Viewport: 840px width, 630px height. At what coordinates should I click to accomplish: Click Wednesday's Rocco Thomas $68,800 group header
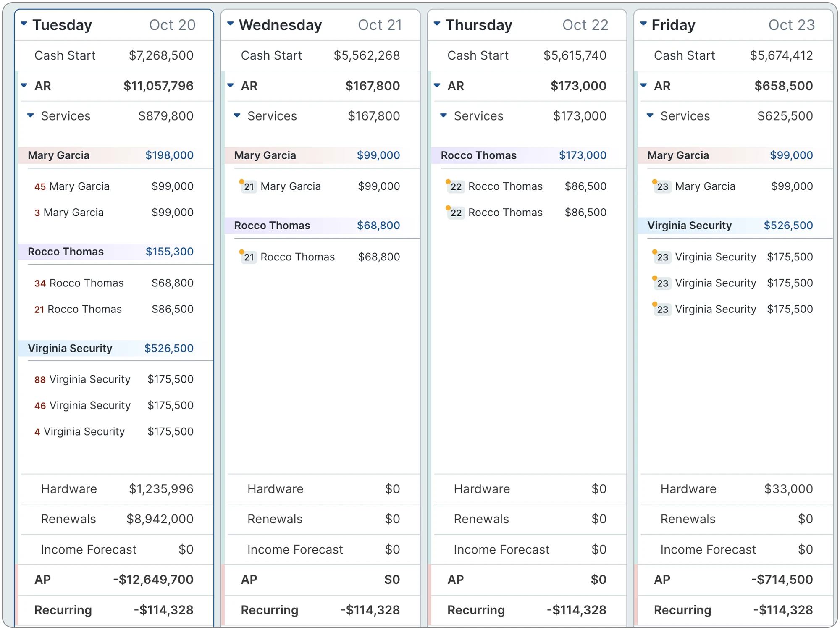(x=322, y=226)
